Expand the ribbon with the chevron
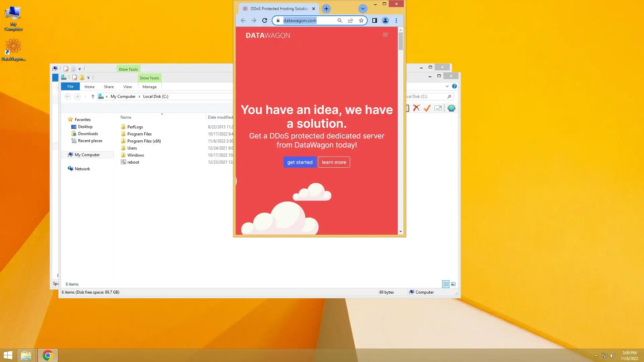Image resolution: width=644 pixels, height=362 pixels. 447,86
